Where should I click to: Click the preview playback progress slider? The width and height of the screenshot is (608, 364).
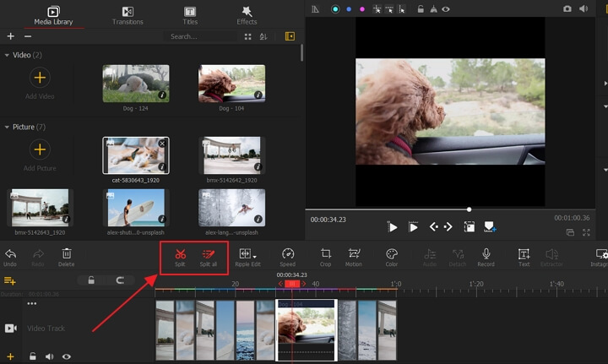470,209
